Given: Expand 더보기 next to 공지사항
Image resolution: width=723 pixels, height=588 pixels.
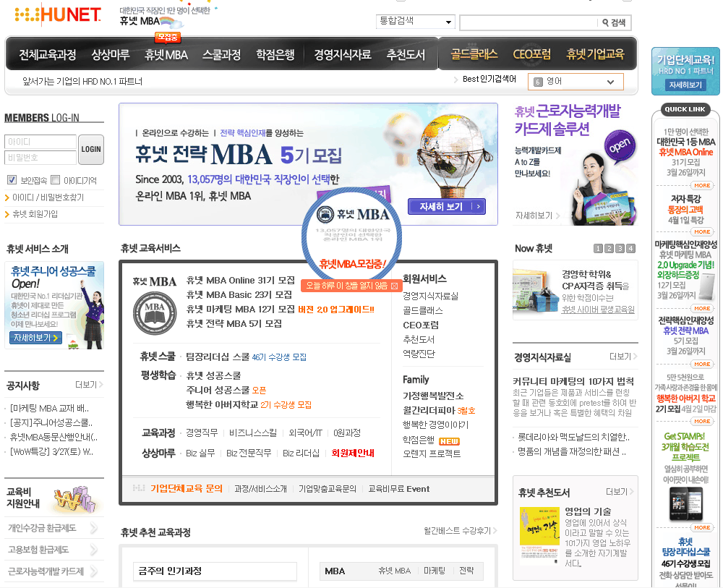Looking at the screenshot, I should click(x=89, y=385).
